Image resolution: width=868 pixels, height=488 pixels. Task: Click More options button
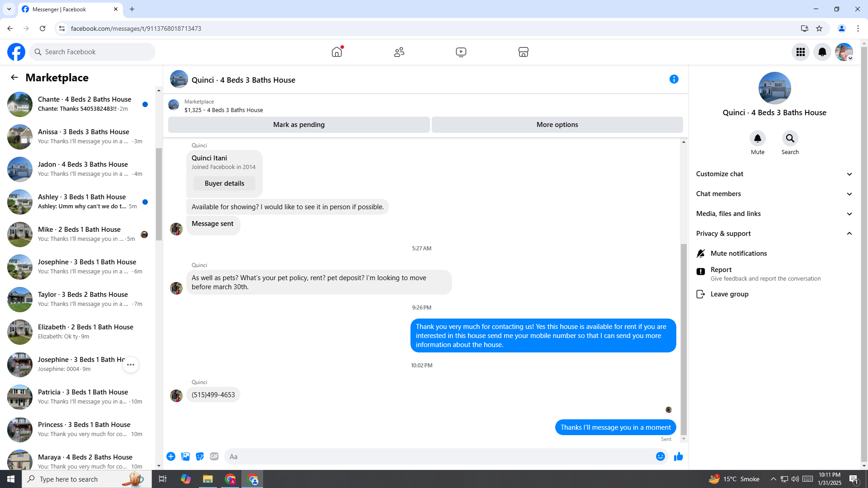coord(557,125)
